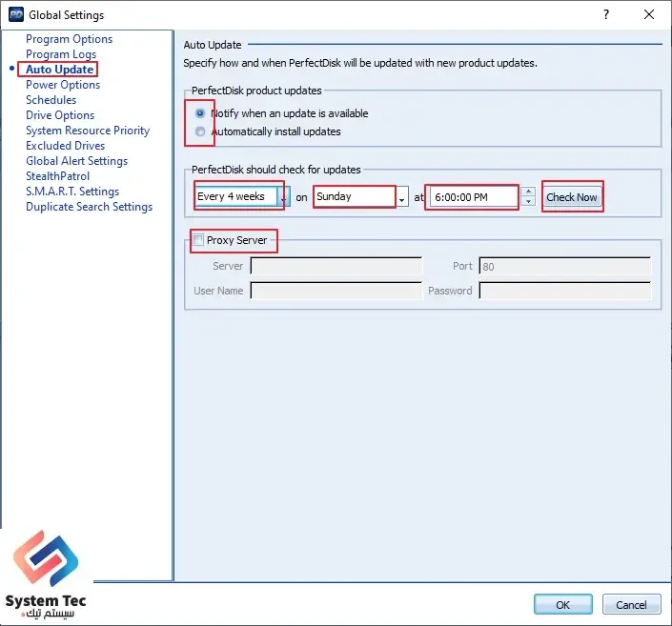Screen dimensions: 672x626
Task: Close the Global Settings dialog
Action: 649,14
